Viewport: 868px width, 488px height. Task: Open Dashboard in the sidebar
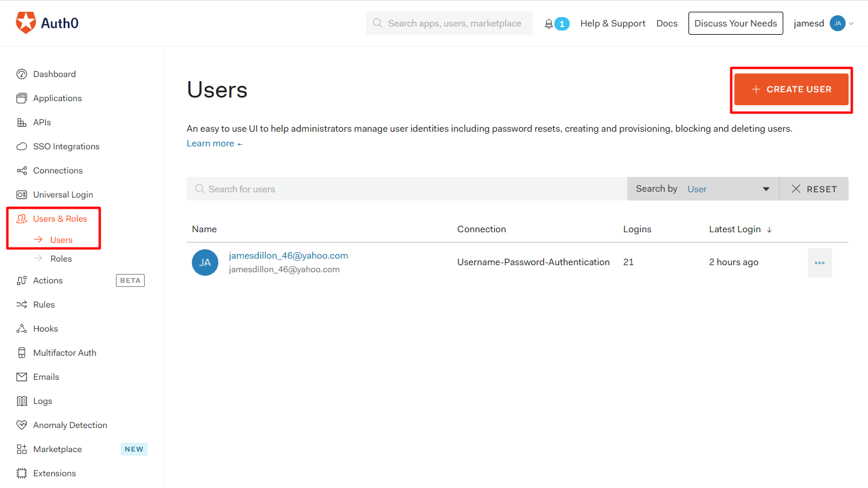tap(55, 74)
